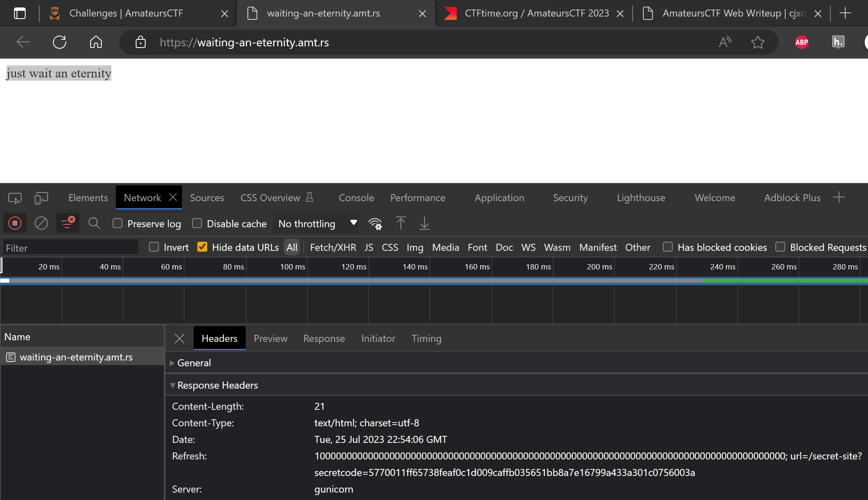Click the waiting-an-eternity.amt.rs request entry

(76, 357)
